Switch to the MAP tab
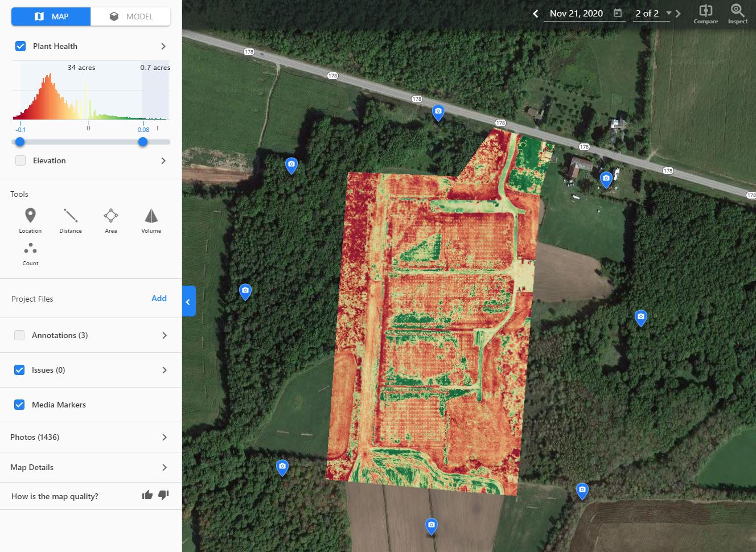Screen dimensions: 756x552 tap(51, 17)
